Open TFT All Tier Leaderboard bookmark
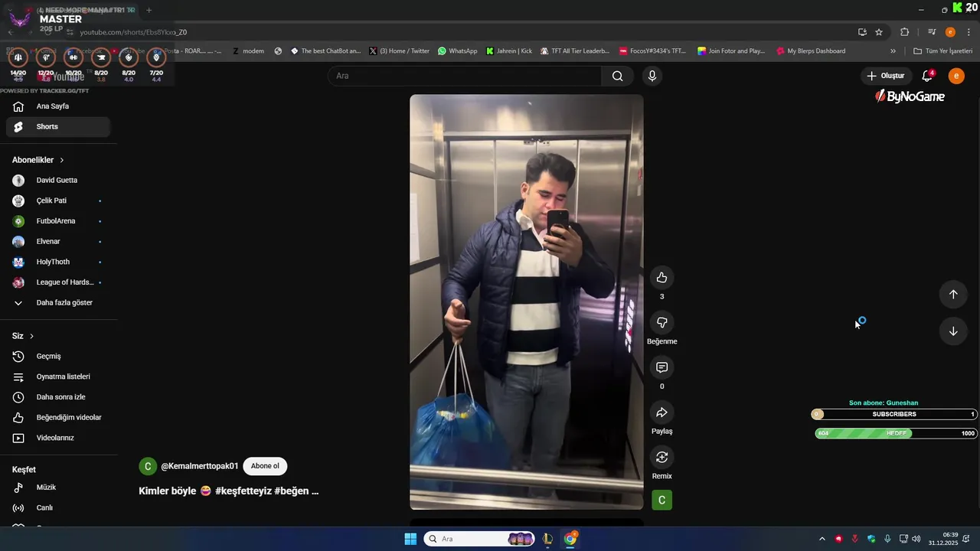Screen dimensions: 980x551 [x=574, y=51]
